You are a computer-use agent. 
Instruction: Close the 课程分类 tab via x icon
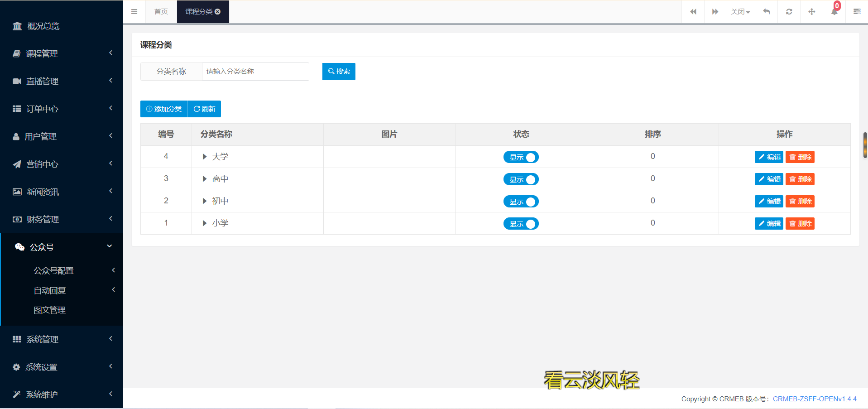218,12
